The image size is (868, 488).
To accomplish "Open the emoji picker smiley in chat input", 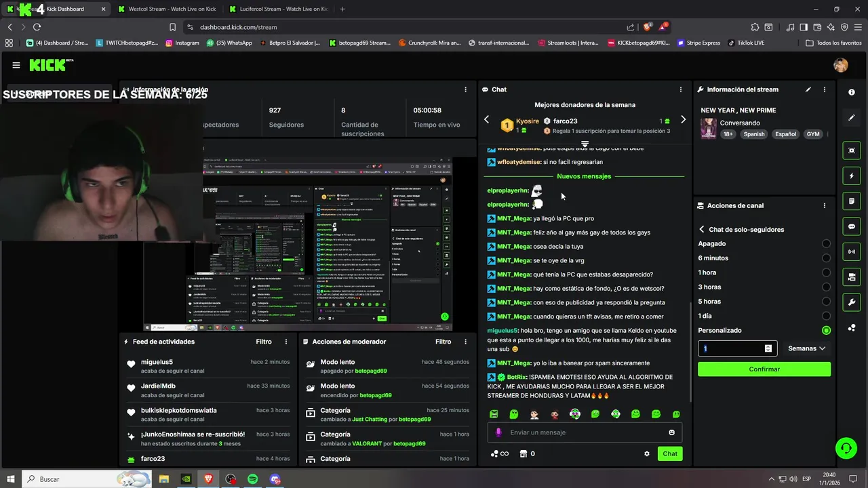I will pyautogui.click(x=672, y=432).
